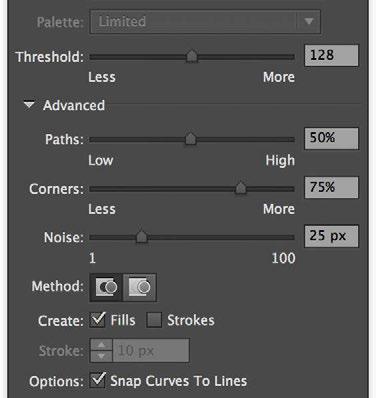Click the Corners slider handle
The height and width of the screenshot is (398, 376).
pos(241,188)
